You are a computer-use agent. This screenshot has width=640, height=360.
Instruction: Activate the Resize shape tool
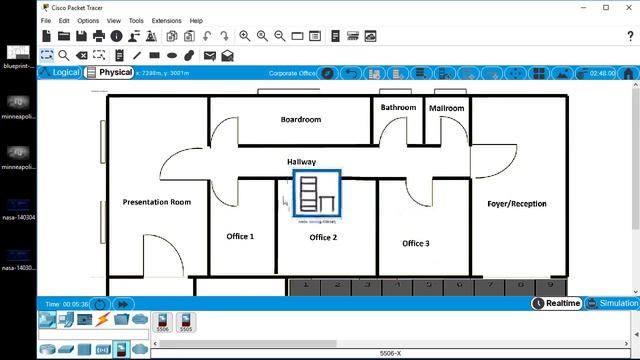pyautogui.click(x=99, y=55)
